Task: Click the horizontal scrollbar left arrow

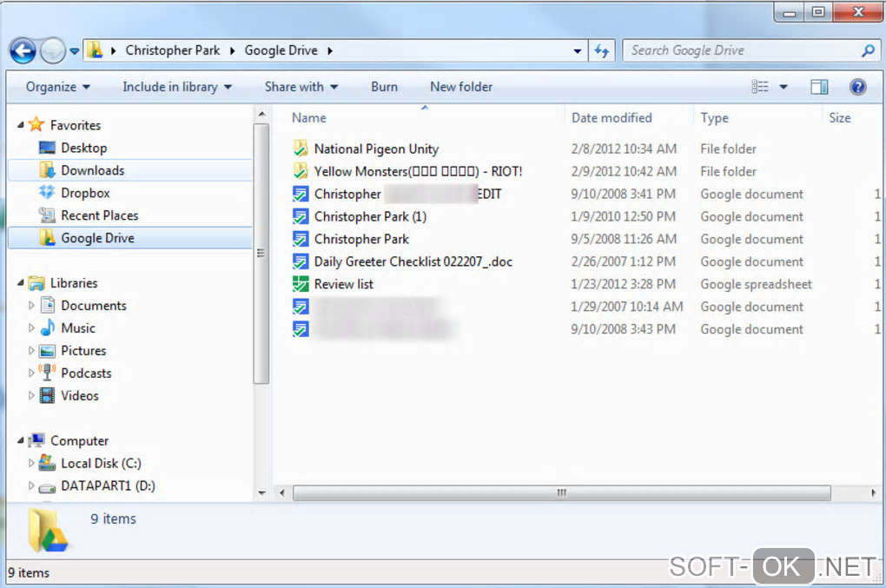Action: pos(282,492)
